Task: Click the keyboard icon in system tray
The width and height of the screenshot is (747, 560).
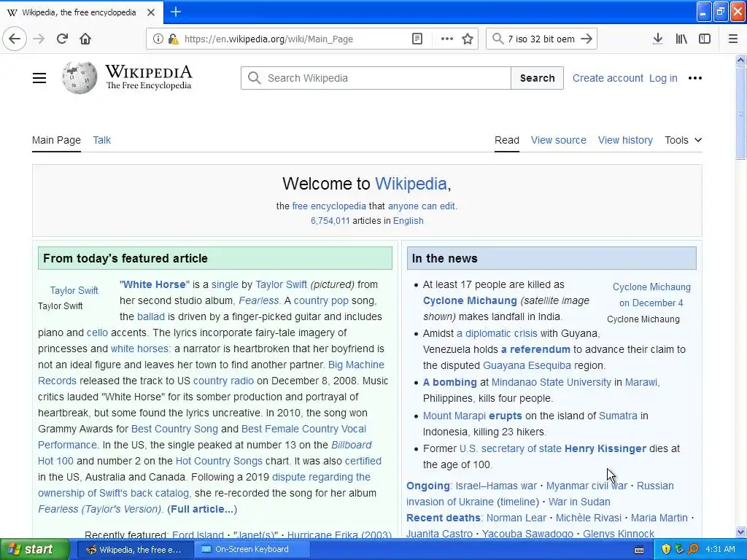Action: pyautogui.click(x=639, y=550)
